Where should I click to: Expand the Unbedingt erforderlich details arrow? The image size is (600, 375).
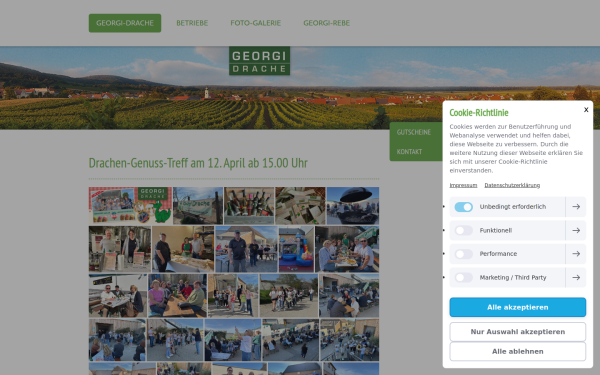coord(576,207)
